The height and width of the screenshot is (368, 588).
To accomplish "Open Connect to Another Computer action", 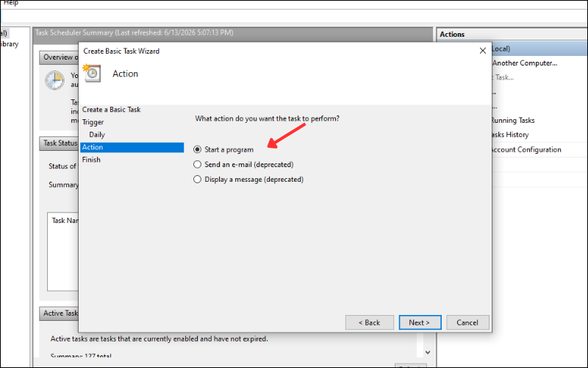I will [525, 63].
